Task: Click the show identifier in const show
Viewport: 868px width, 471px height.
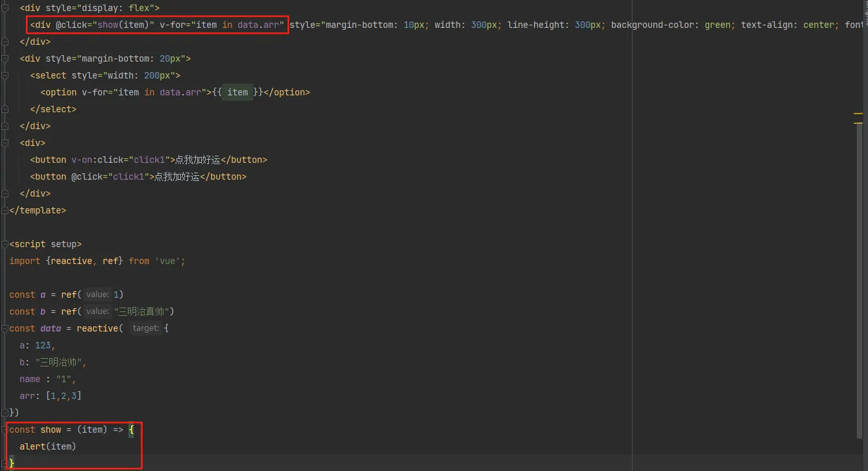Action: [x=51, y=429]
